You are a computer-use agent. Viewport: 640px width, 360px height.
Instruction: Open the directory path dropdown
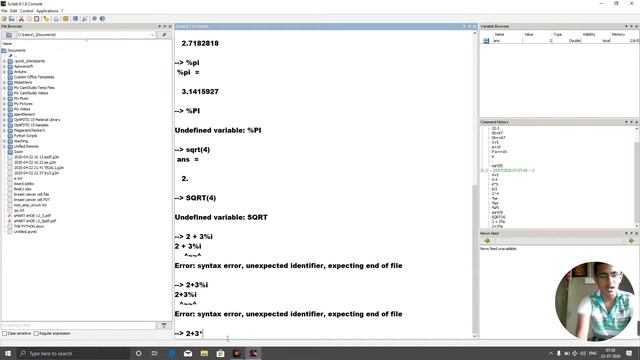tap(152, 35)
